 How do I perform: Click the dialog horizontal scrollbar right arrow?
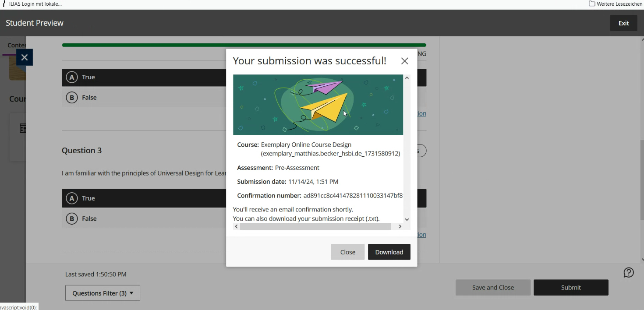point(400,226)
